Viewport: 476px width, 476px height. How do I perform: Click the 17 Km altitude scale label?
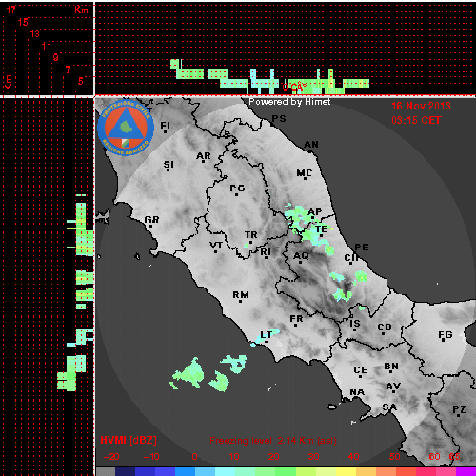[x=11, y=10]
